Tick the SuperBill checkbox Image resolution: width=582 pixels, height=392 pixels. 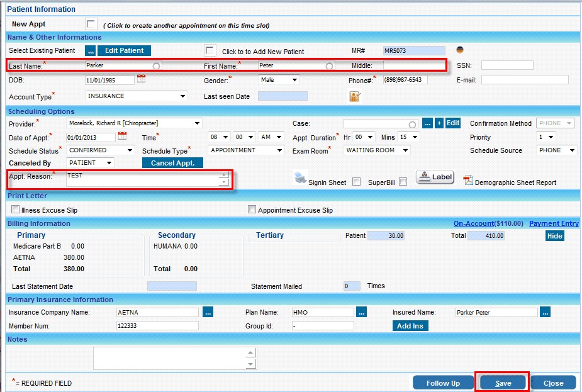403,182
